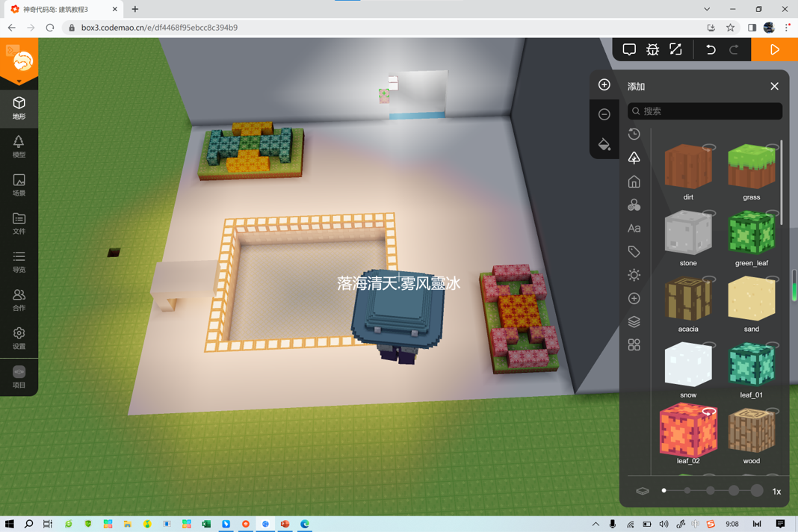Choose the leaf_01 block

coord(751,365)
